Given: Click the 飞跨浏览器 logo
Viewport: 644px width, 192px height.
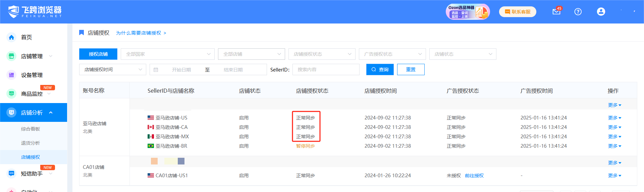Looking at the screenshot, I should tap(35, 12).
